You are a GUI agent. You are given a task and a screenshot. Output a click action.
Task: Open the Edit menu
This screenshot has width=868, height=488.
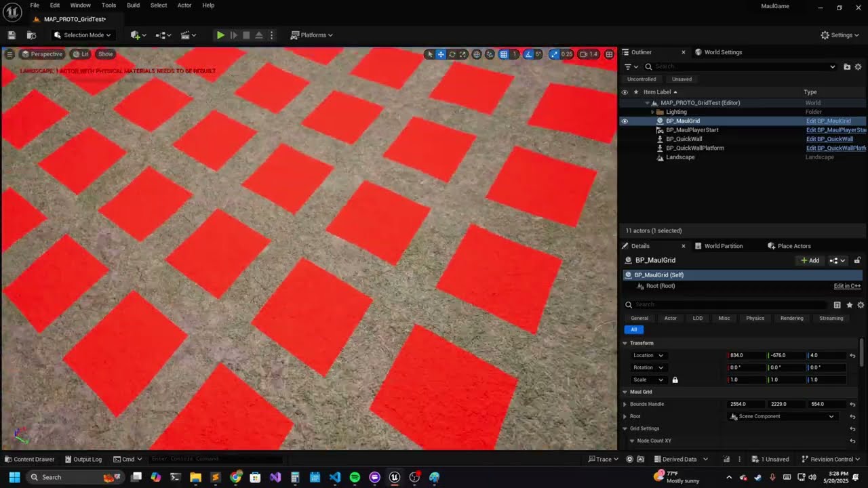pyautogui.click(x=55, y=5)
